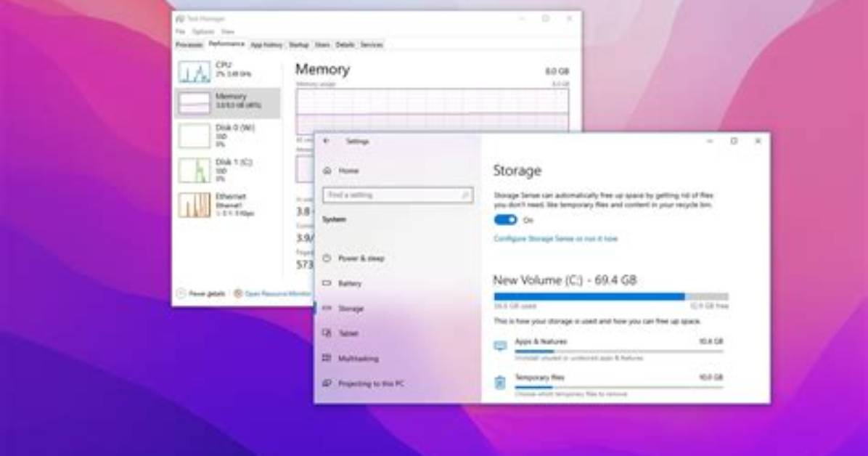Click the Open Resource Monitor link

(273, 293)
